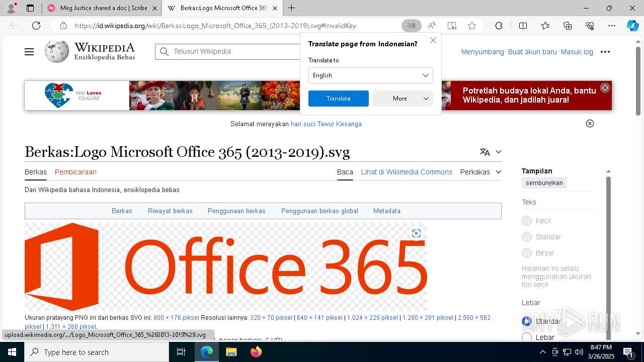Open Wikipedia main hamburger menu
Screen dimensions: 644x362
[29, 52]
